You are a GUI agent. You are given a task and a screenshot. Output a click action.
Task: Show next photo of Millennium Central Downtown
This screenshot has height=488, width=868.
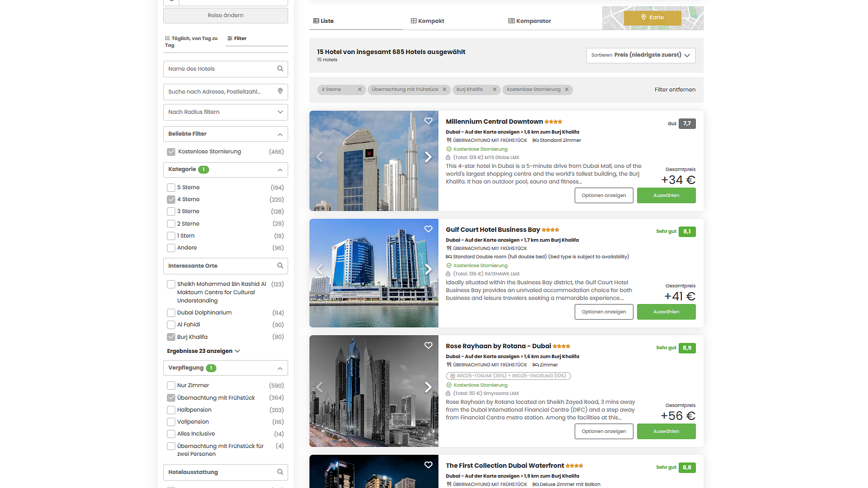(428, 157)
